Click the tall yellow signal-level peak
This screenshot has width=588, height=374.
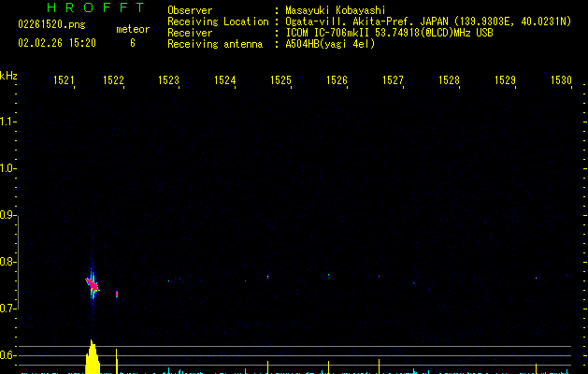point(93,357)
